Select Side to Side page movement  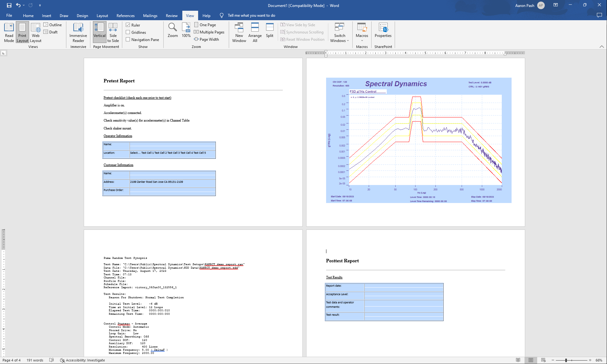[x=113, y=33]
